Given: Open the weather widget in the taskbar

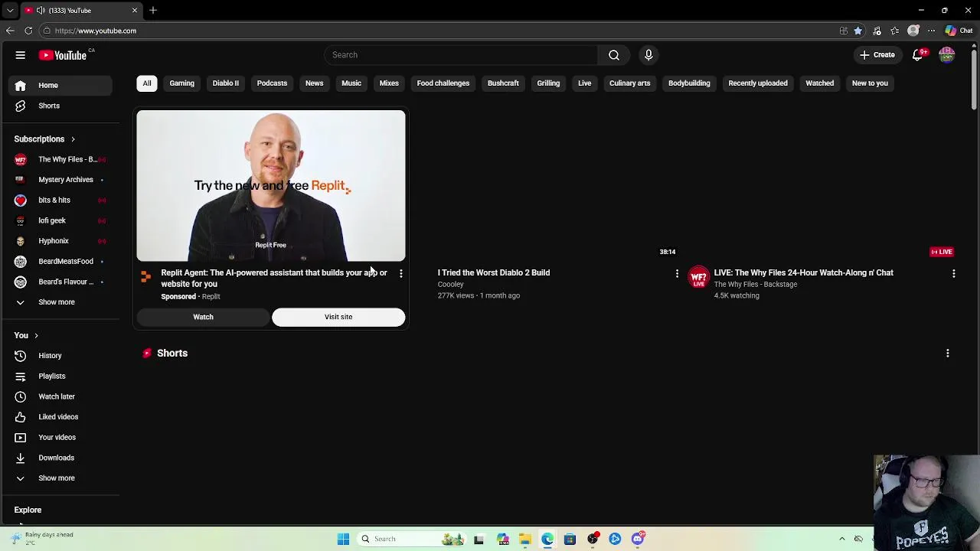Looking at the screenshot, I should pos(42,539).
